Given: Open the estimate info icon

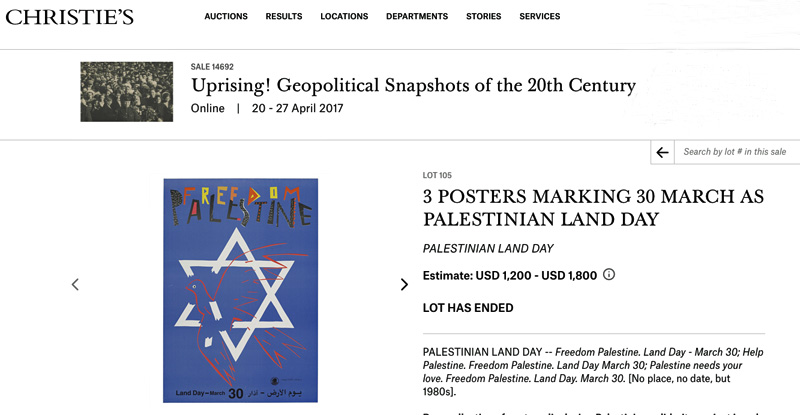Looking at the screenshot, I should pos(609,275).
